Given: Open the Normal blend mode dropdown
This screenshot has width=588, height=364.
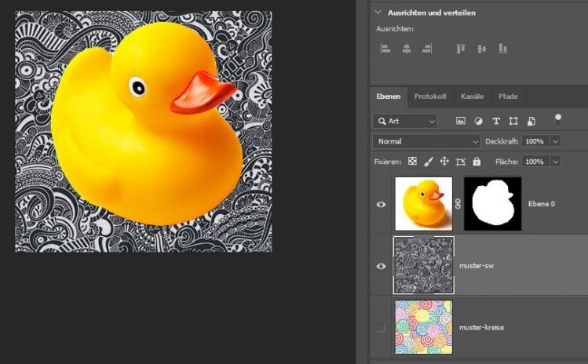Looking at the screenshot, I should [426, 142].
